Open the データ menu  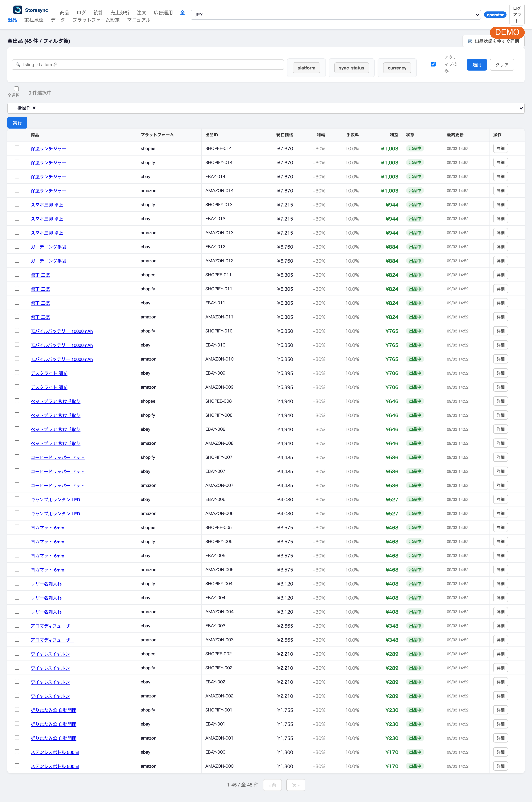click(x=58, y=20)
